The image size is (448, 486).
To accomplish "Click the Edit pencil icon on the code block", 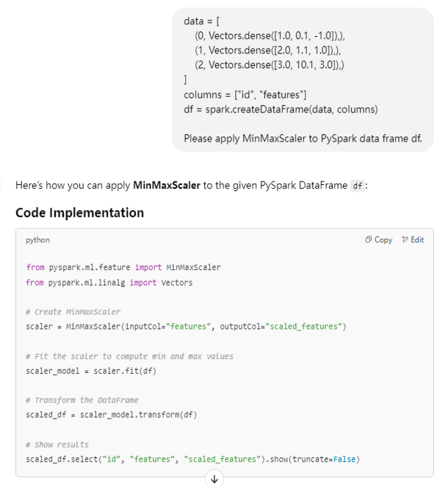I will tap(405, 240).
